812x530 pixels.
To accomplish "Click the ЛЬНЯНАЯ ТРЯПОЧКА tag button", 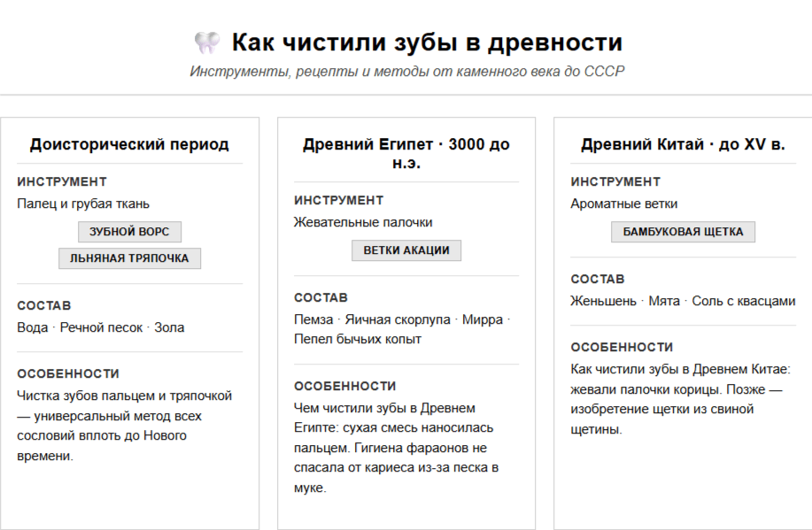I will coord(129,258).
